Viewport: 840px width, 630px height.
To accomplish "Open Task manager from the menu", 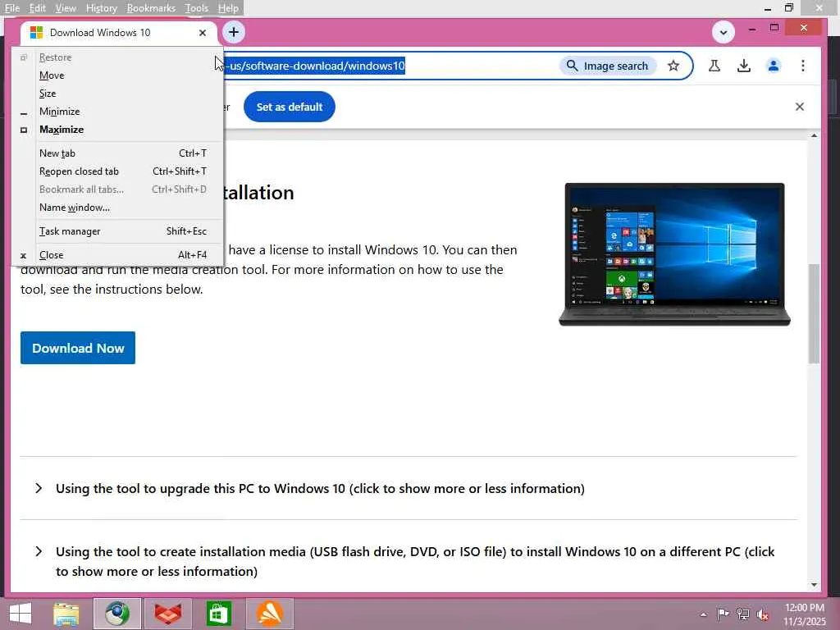I will point(118,231).
